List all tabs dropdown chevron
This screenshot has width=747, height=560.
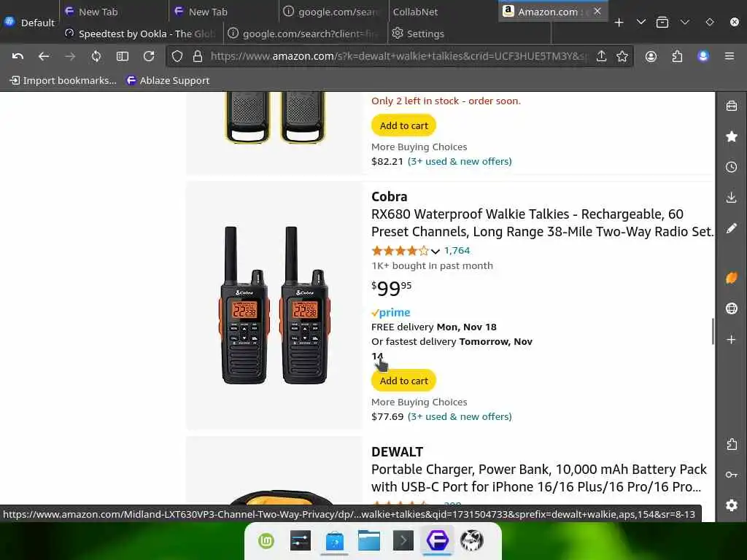point(640,23)
